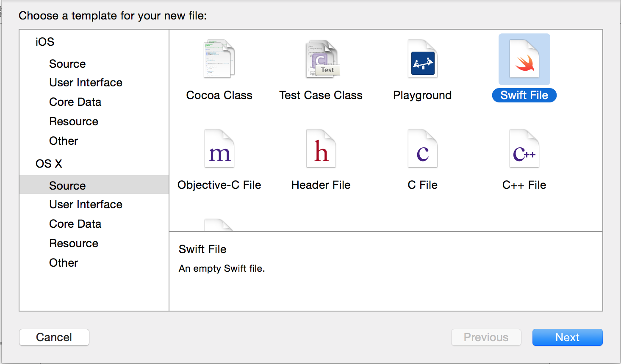Viewport: 621px width, 364px height.
Task: Select the iOS section header
Action: [44, 41]
